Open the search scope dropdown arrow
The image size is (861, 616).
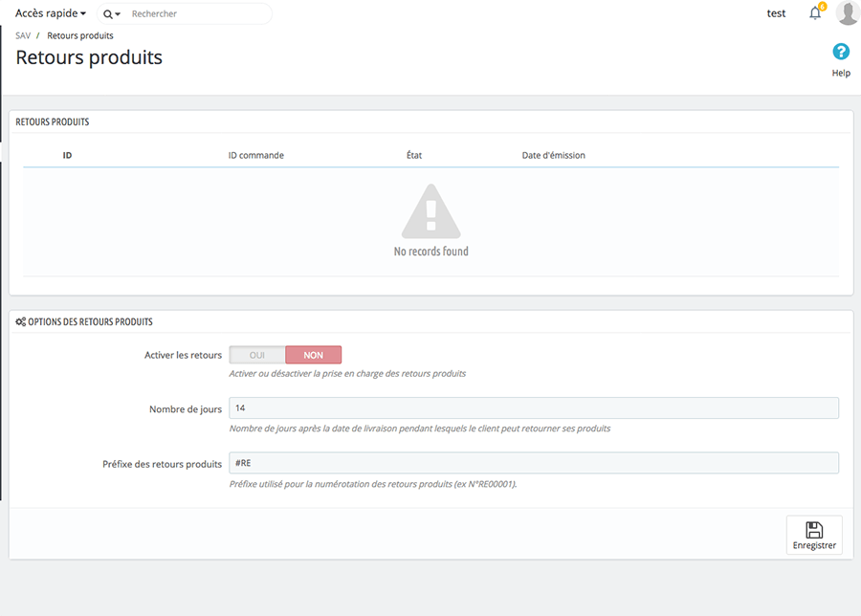pos(119,15)
